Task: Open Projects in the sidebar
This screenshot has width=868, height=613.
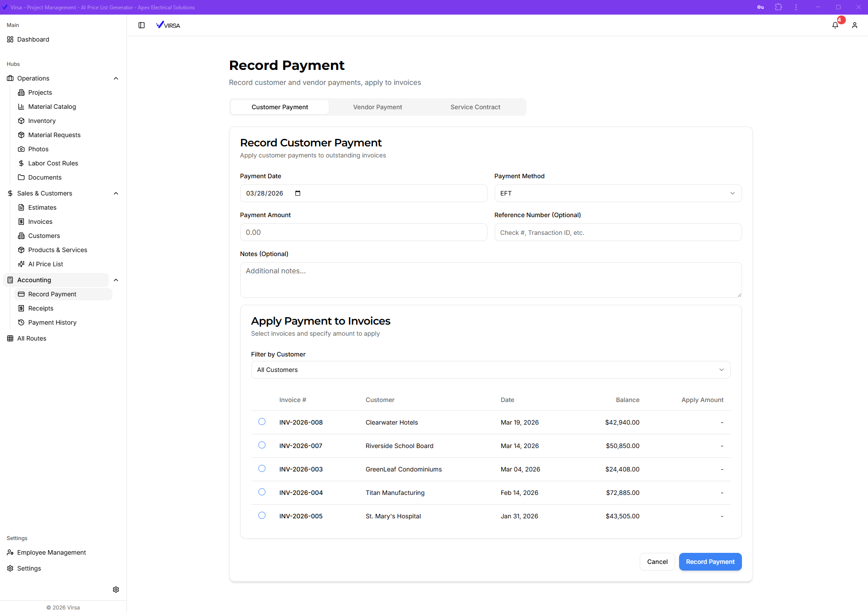Action: [x=40, y=92]
